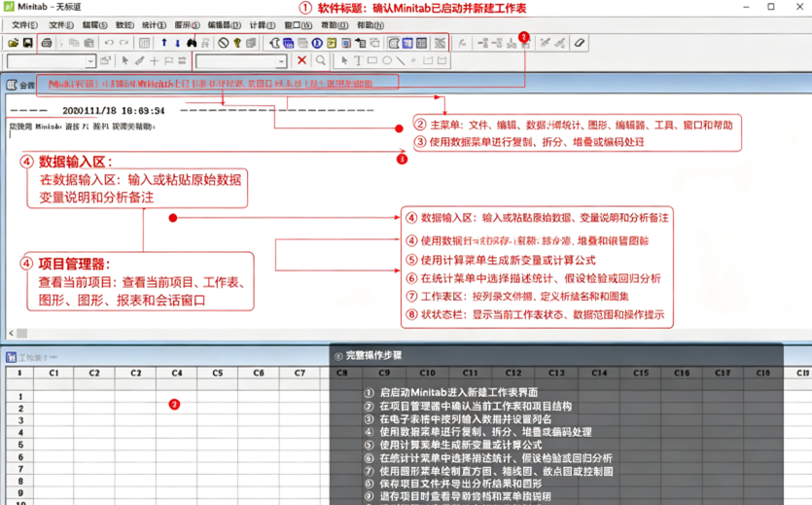
Task: Click the yellow lightbulb help icon
Action: pos(237,43)
